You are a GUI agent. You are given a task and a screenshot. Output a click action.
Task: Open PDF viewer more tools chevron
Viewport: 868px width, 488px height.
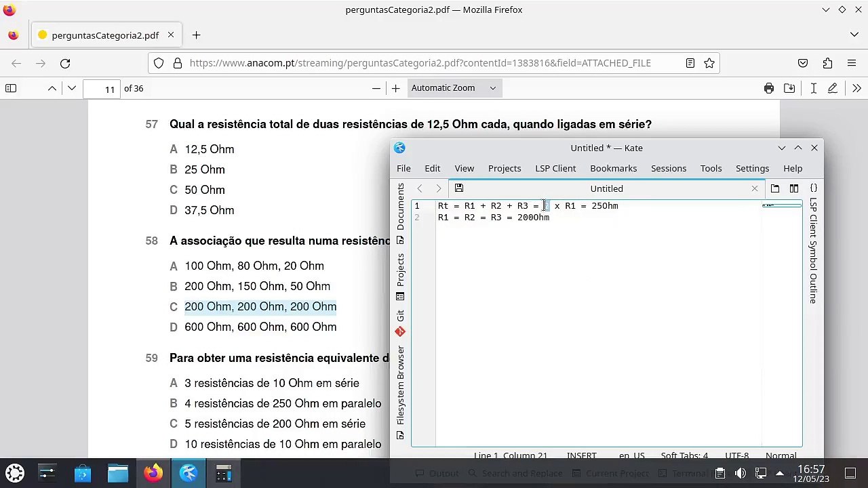coord(856,88)
